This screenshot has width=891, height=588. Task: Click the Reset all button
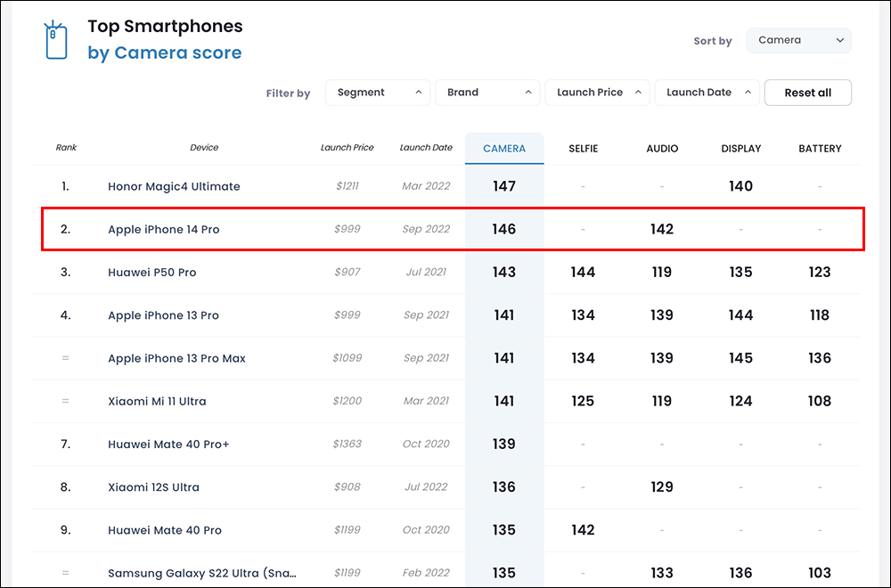[807, 93]
